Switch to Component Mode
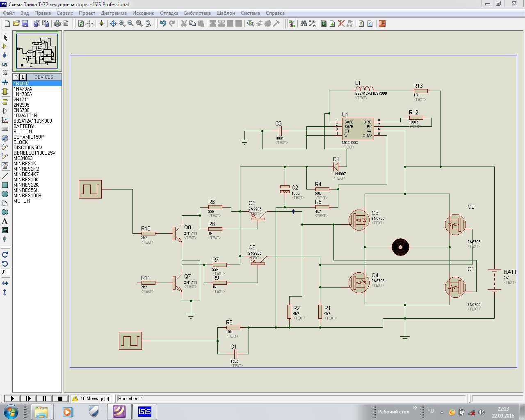The image size is (525, 420). 5,46
